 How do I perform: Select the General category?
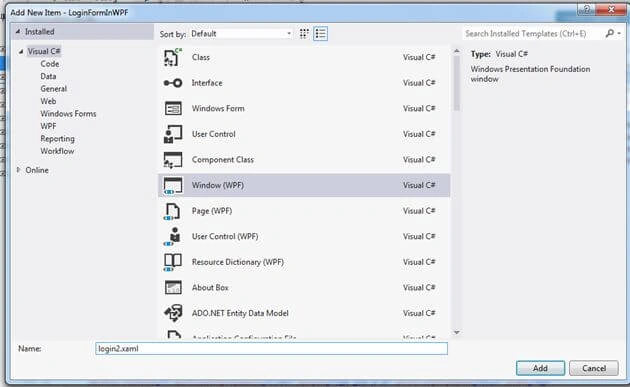coord(53,89)
